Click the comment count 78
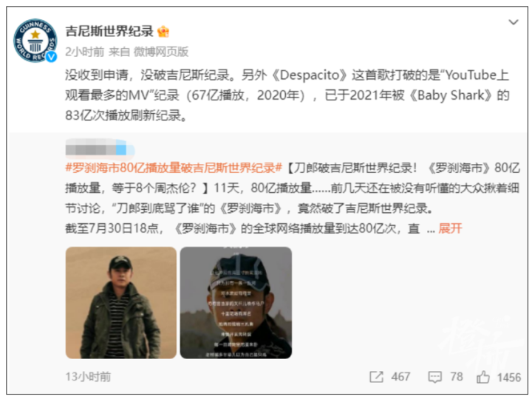532x399 pixels. click(457, 377)
